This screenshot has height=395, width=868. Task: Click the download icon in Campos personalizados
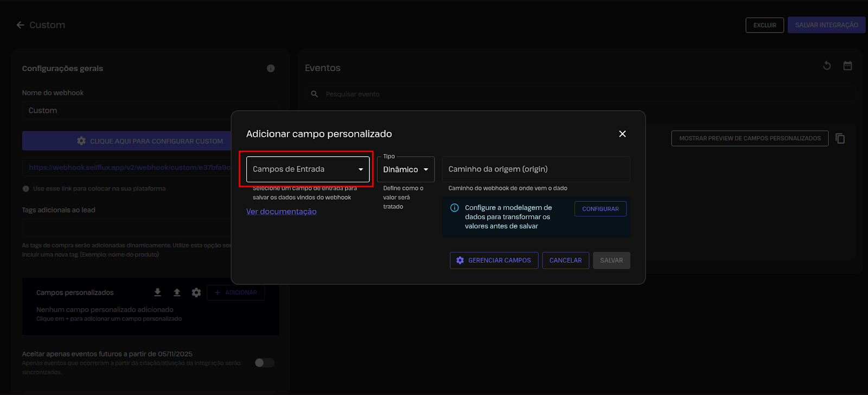coord(157,292)
